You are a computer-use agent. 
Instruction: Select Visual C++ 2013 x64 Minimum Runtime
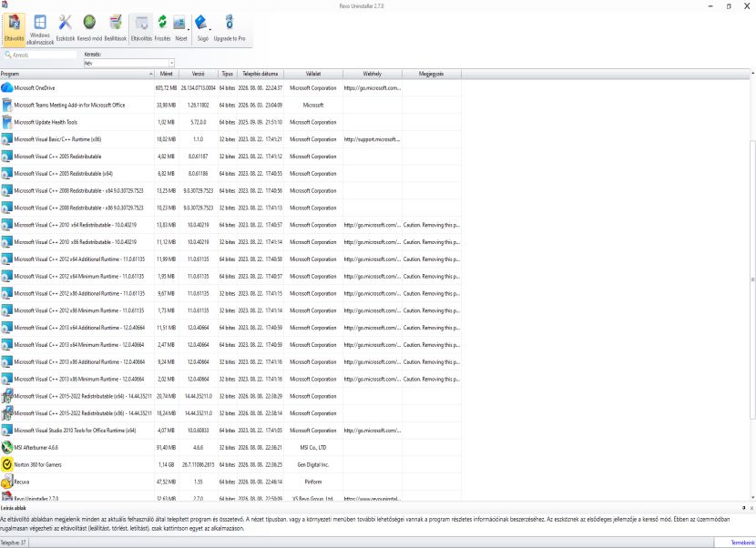[230, 345]
